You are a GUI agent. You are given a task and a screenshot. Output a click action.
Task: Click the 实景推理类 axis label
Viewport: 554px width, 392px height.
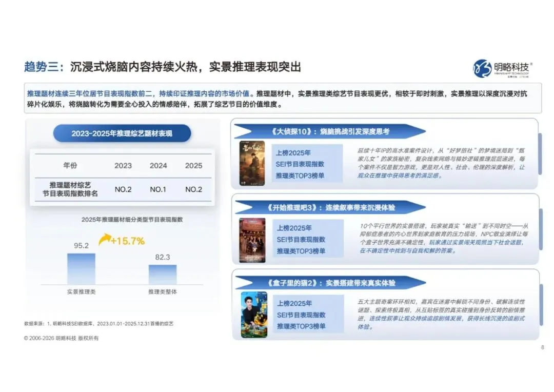[x=81, y=292]
